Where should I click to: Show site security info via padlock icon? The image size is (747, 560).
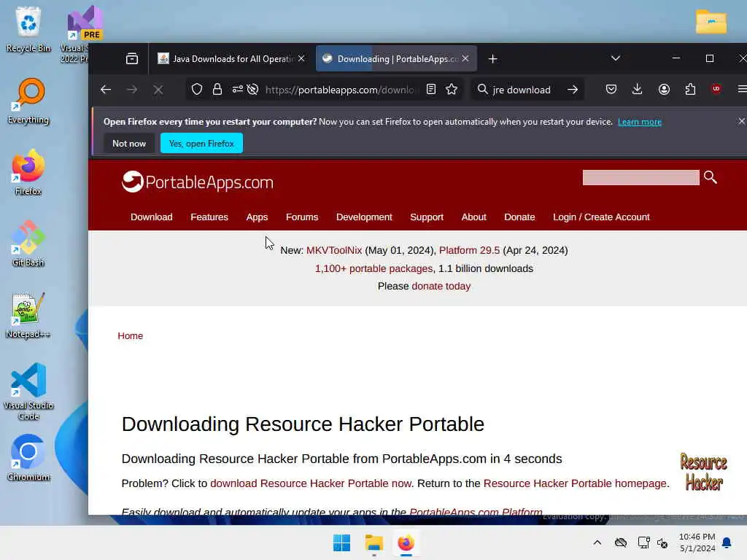[217, 90]
